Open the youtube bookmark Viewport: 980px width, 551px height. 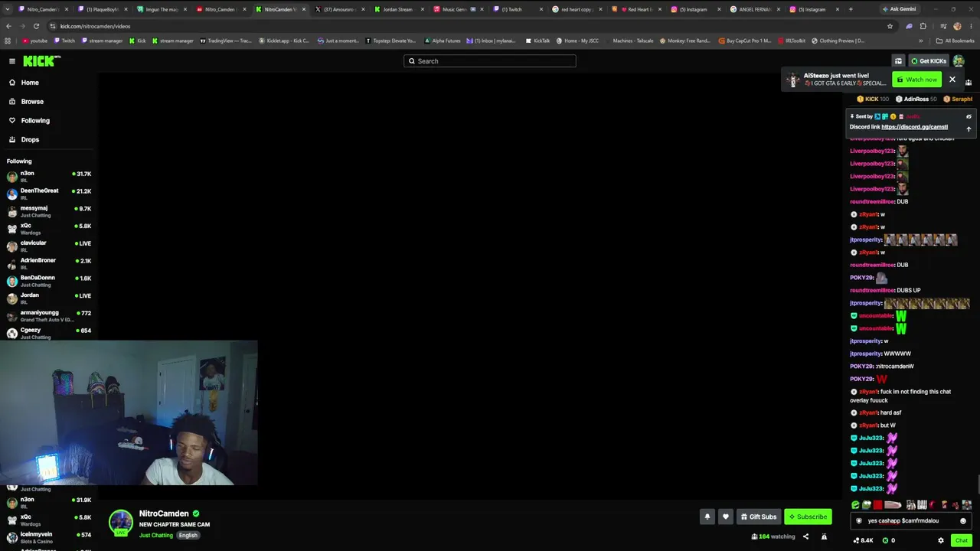point(34,41)
